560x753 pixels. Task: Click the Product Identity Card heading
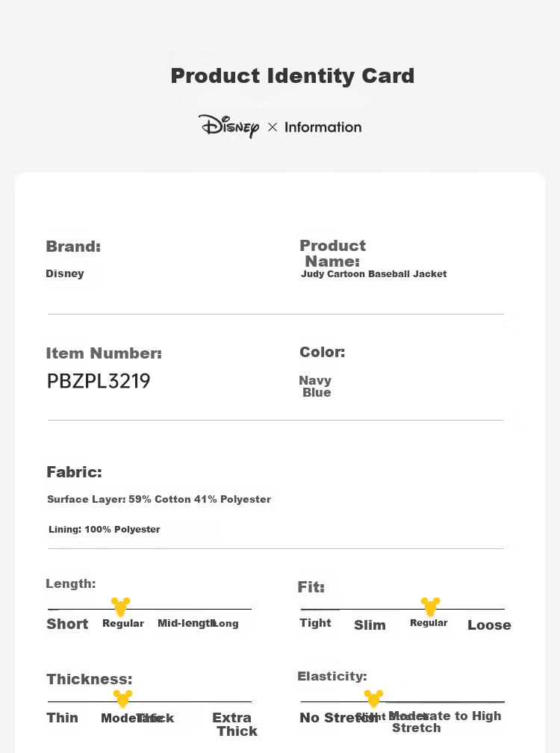pos(293,76)
